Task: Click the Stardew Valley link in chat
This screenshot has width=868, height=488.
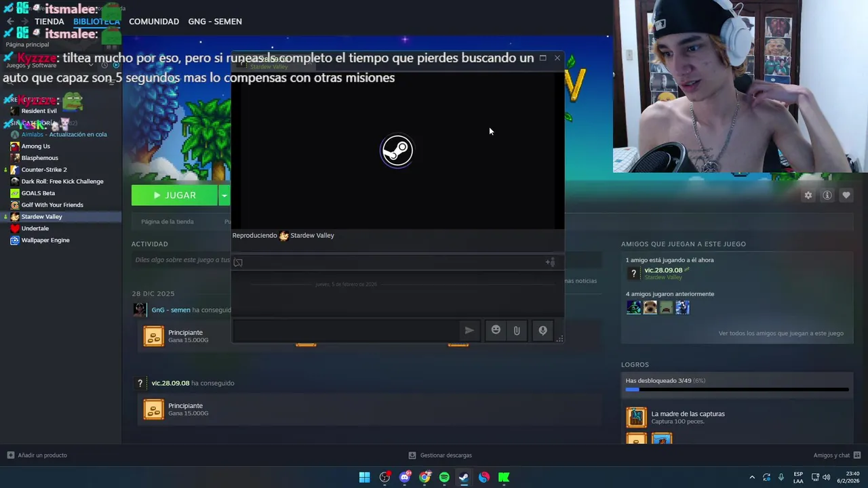Action: click(312, 236)
